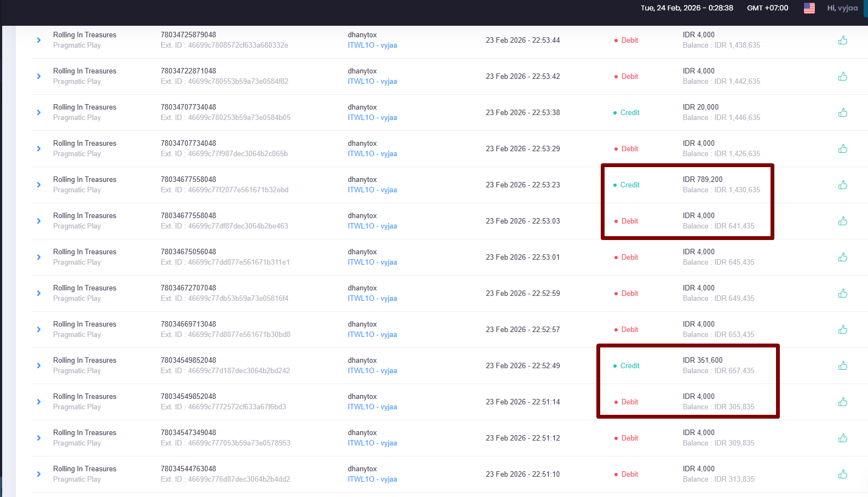Image resolution: width=868 pixels, height=497 pixels.
Task: Open ITWL1O - vyjaa link at 22:53:23
Action: click(372, 190)
